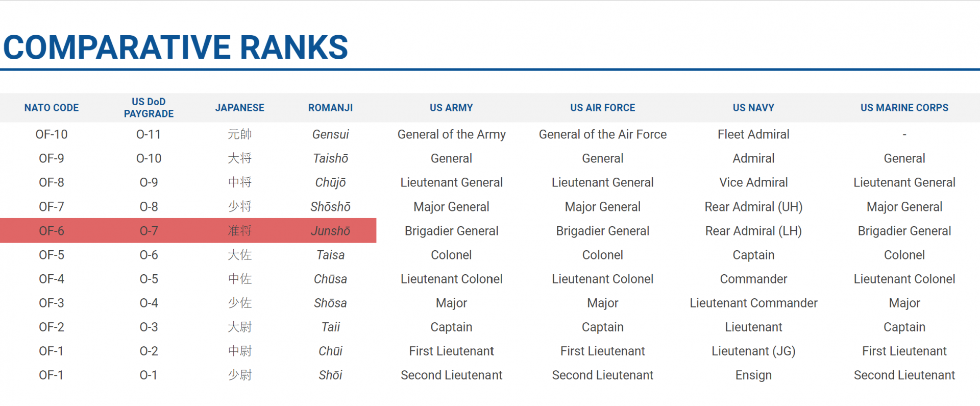Click the highlighted OF-6 cell

[x=52, y=231]
